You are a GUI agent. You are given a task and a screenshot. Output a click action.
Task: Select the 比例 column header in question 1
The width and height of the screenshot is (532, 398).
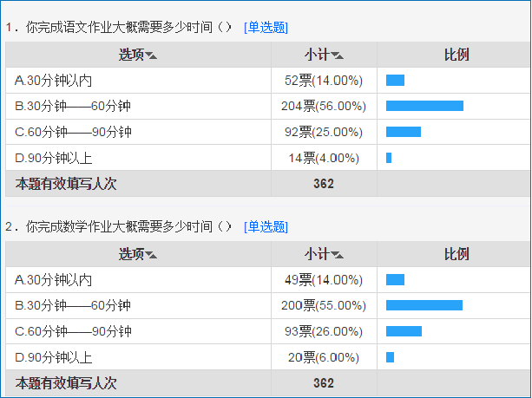(x=456, y=55)
